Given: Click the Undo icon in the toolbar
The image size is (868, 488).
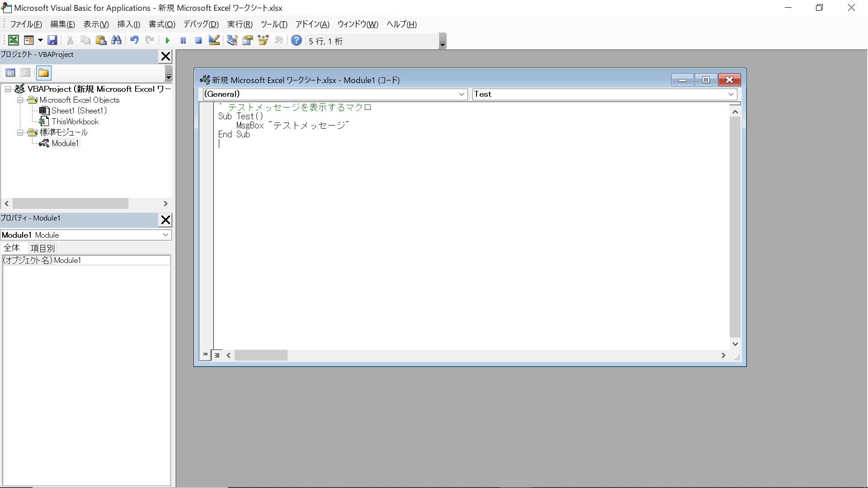Looking at the screenshot, I should tap(134, 40).
